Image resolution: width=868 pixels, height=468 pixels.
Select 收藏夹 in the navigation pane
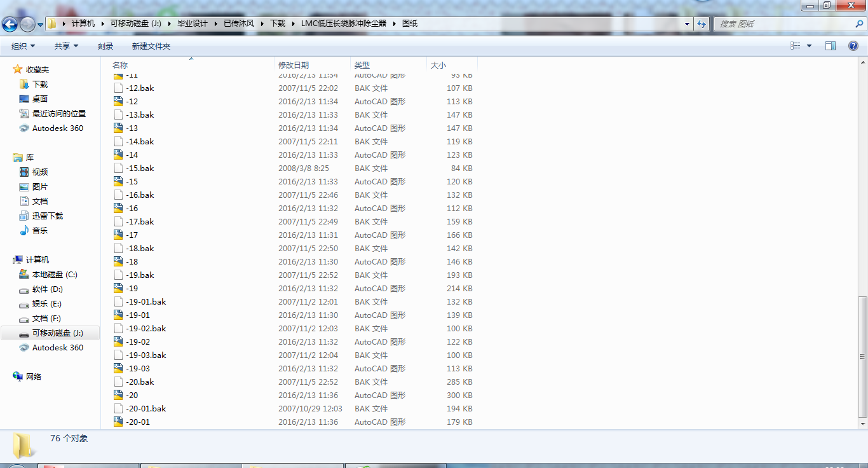pyautogui.click(x=37, y=70)
